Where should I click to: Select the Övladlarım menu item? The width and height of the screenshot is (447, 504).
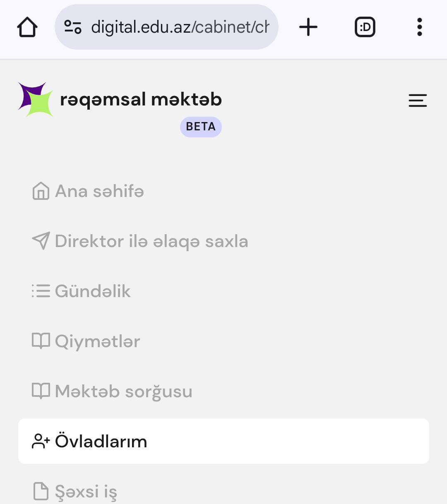(x=223, y=441)
